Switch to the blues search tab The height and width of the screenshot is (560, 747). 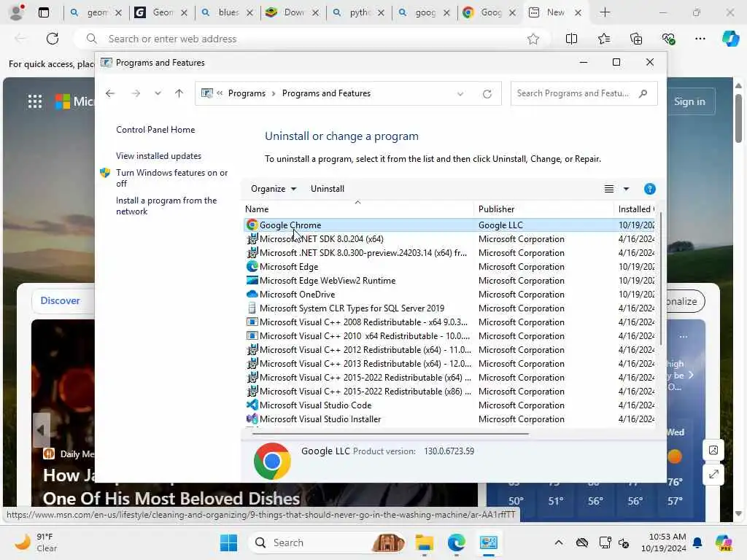[227, 13]
